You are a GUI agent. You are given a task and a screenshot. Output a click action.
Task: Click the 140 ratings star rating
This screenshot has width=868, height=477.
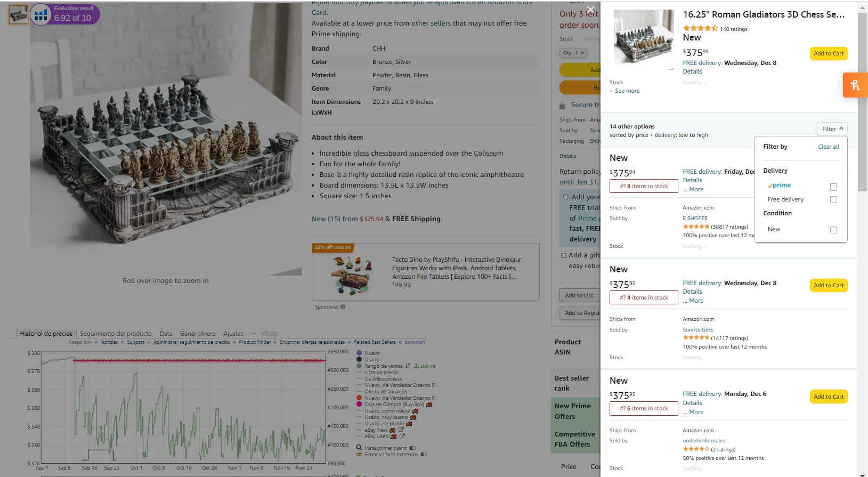click(x=700, y=28)
